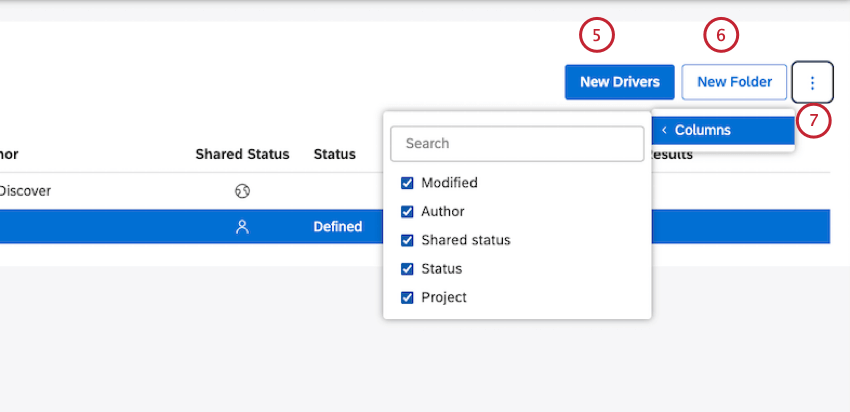The image size is (850, 412).
Task: Toggle the Status column checkbox
Action: coord(407,269)
